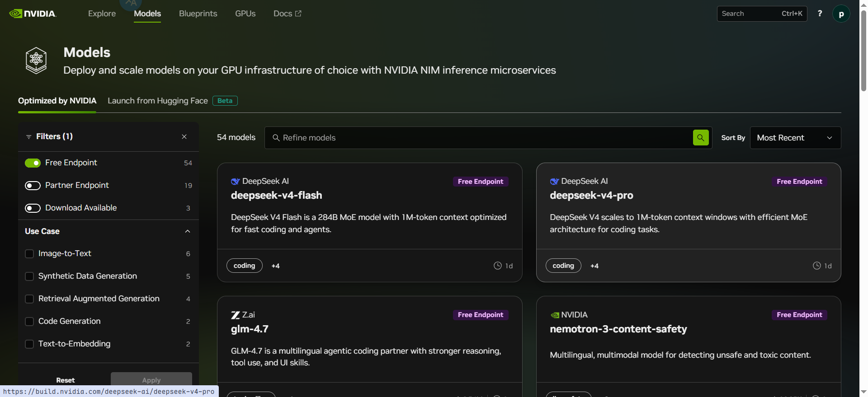868x397 pixels.
Task: Enable the Partner Endpoint toggle
Action: tap(33, 186)
